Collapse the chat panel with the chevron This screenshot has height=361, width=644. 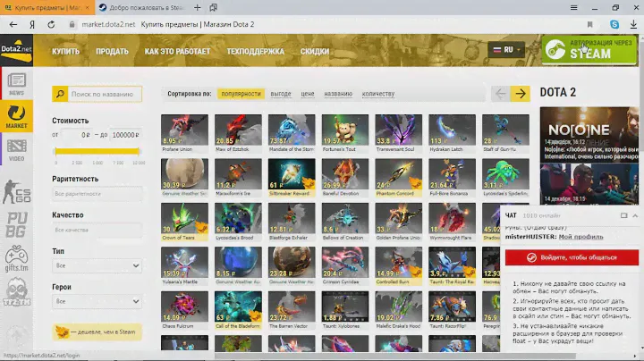tap(634, 215)
